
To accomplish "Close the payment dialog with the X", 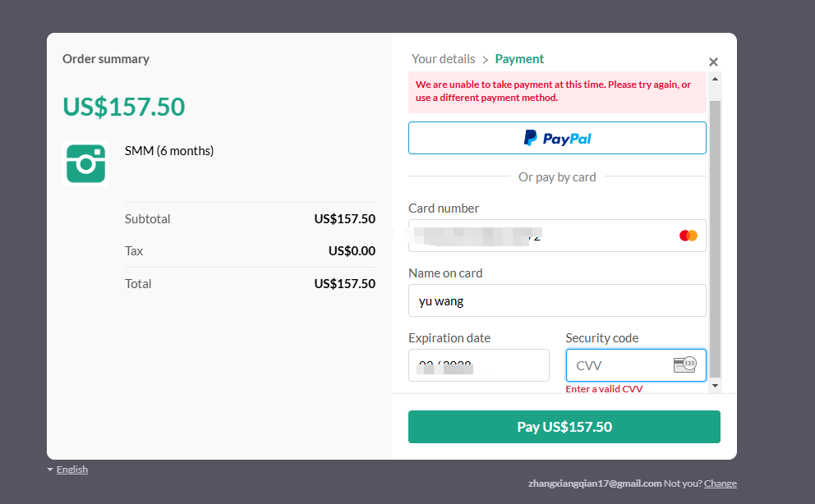I will [x=713, y=62].
